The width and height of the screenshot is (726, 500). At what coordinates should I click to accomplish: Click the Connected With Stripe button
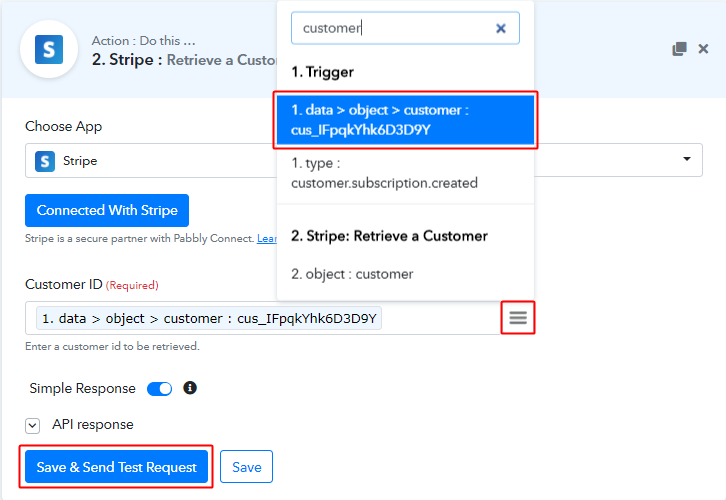(x=107, y=210)
